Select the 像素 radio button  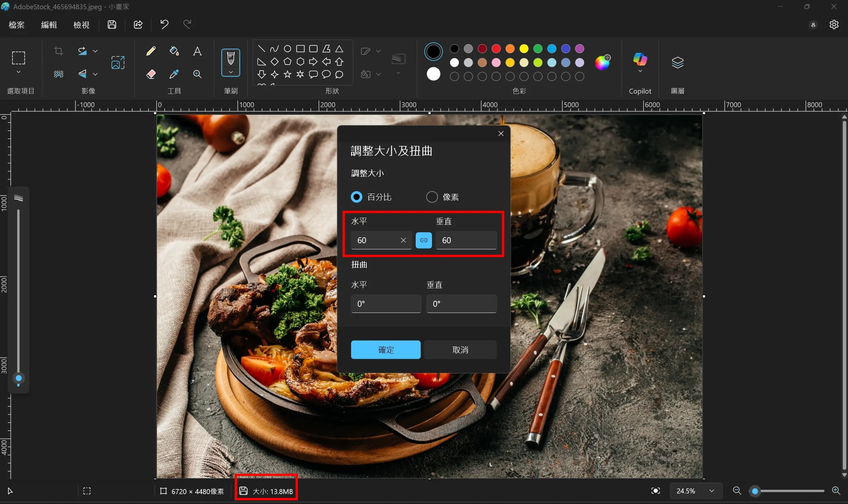click(x=432, y=197)
